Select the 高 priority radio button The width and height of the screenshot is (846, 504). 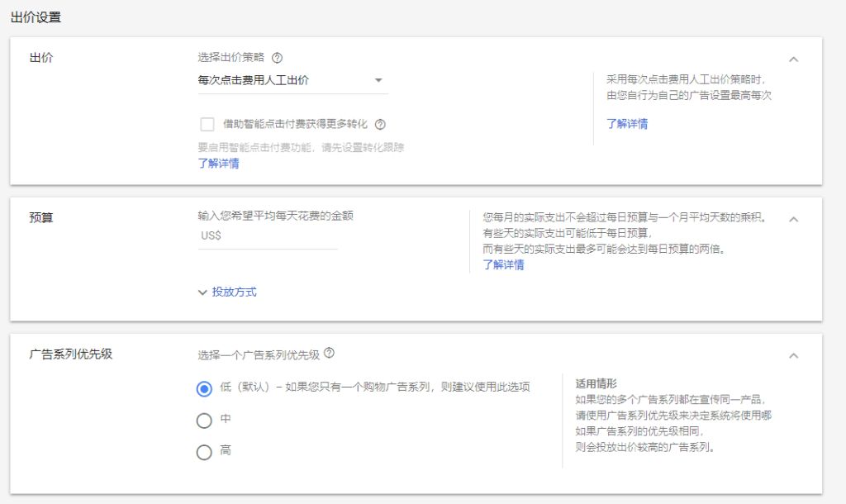click(204, 452)
